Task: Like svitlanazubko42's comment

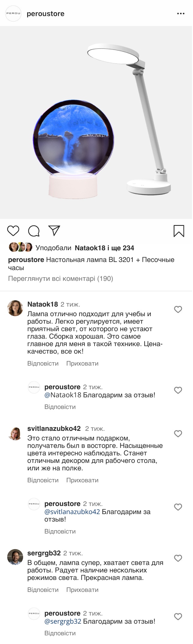Action: coord(178,434)
